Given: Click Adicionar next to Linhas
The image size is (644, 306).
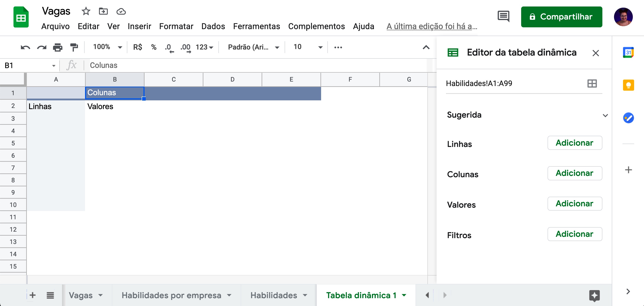Looking at the screenshot, I should click(x=574, y=143).
